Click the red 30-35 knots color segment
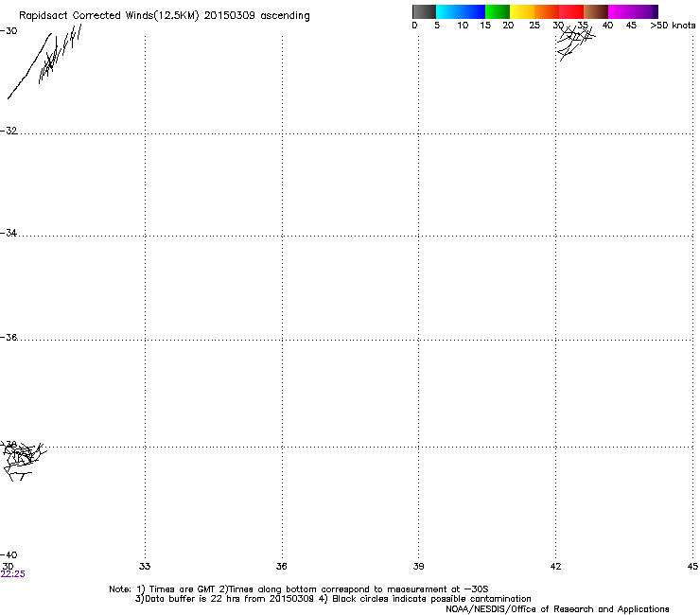This screenshot has height=615, width=700. [571, 11]
